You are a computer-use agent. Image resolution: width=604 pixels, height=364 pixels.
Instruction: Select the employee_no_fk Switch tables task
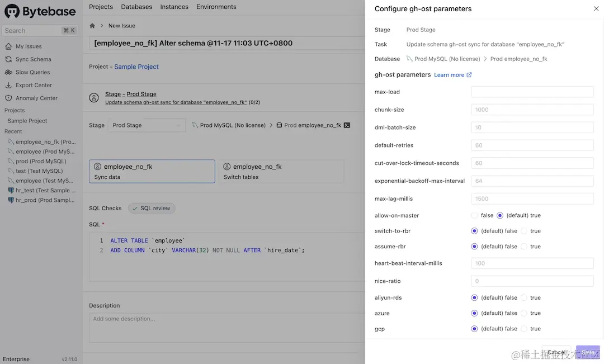(x=281, y=172)
